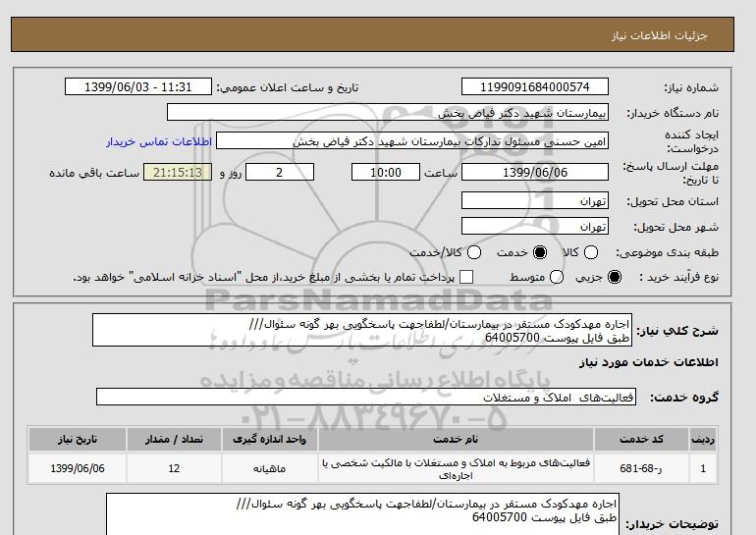Viewport: 756px width, 535px height.
Task: Click the unit cell ماهیانه
Action: (270, 468)
